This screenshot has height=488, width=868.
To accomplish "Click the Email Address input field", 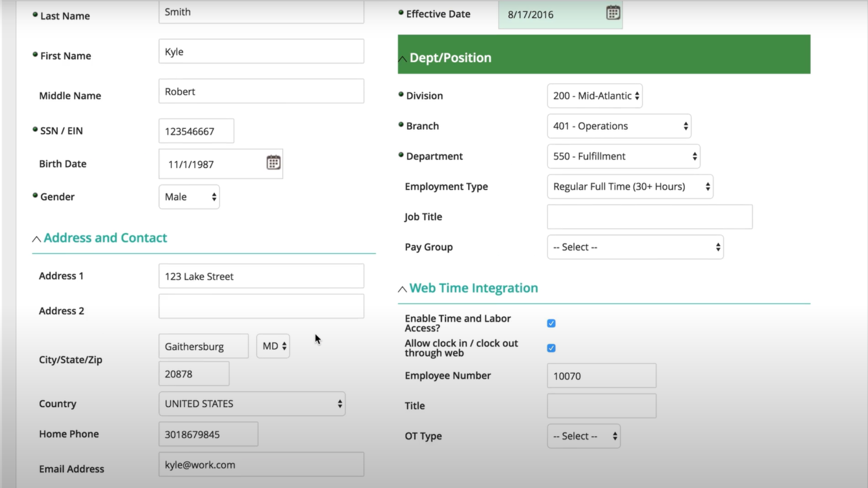I will point(261,465).
